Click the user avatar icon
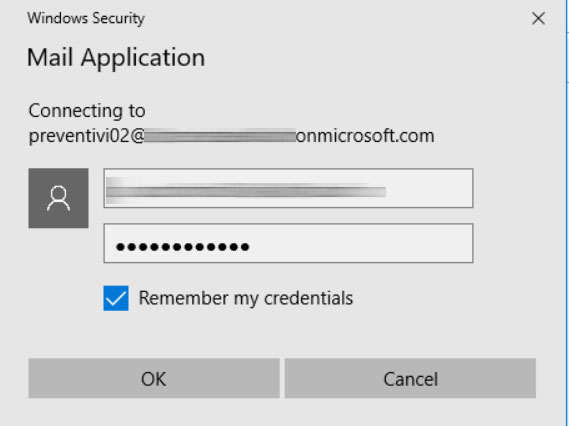The width and height of the screenshot is (569, 426). click(58, 198)
